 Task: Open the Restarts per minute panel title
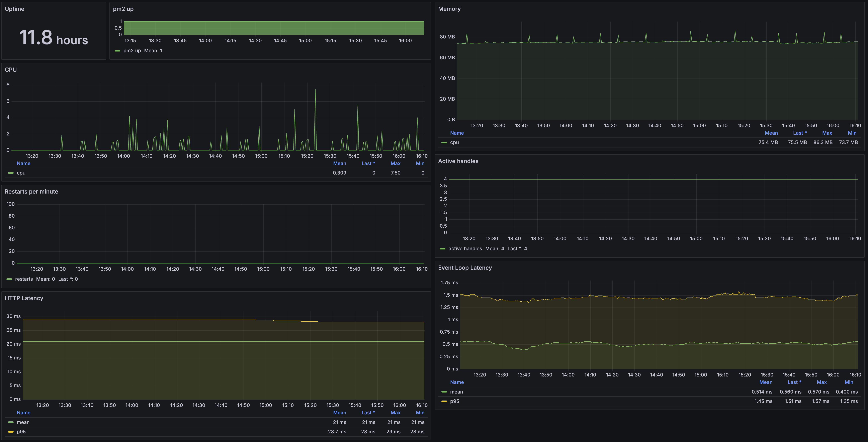31,192
